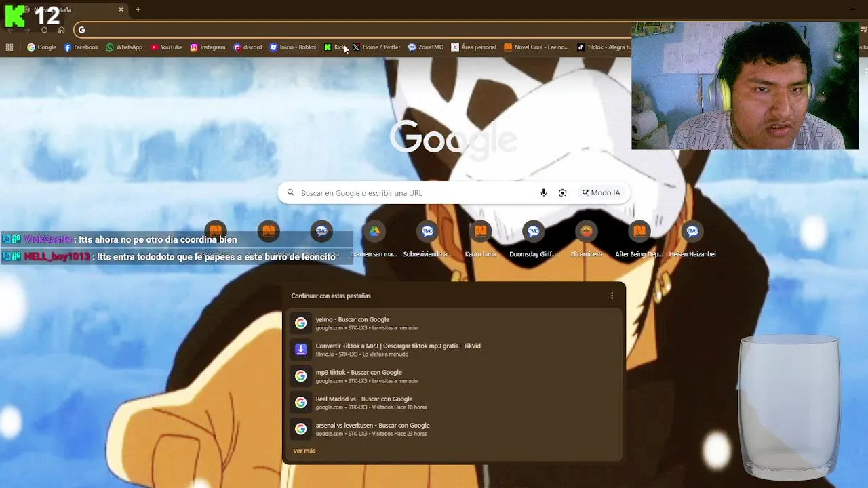Open the discord bookmark
Image resolution: width=868 pixels, height=488 pixels.
click(248, 47)
